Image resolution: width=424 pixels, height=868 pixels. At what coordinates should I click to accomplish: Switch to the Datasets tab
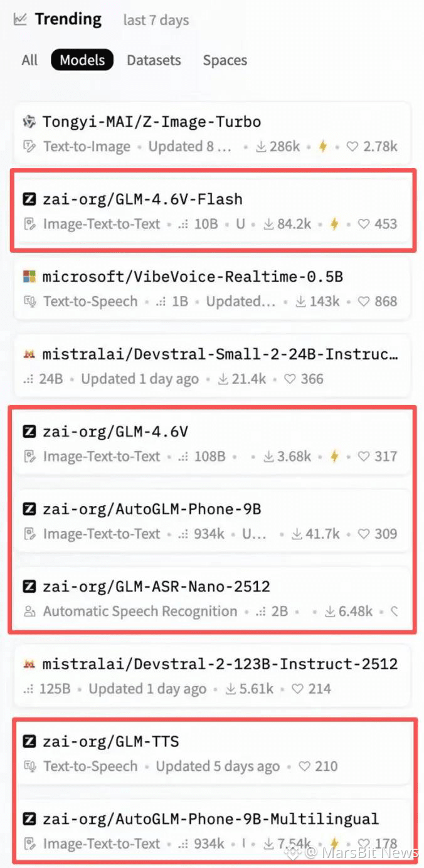pyautogui.click(x=154, y=60)
